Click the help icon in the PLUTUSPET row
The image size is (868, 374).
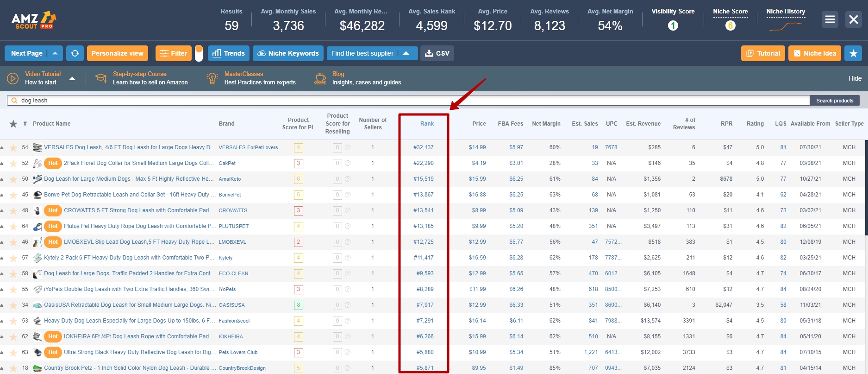(x=348, y=226)
